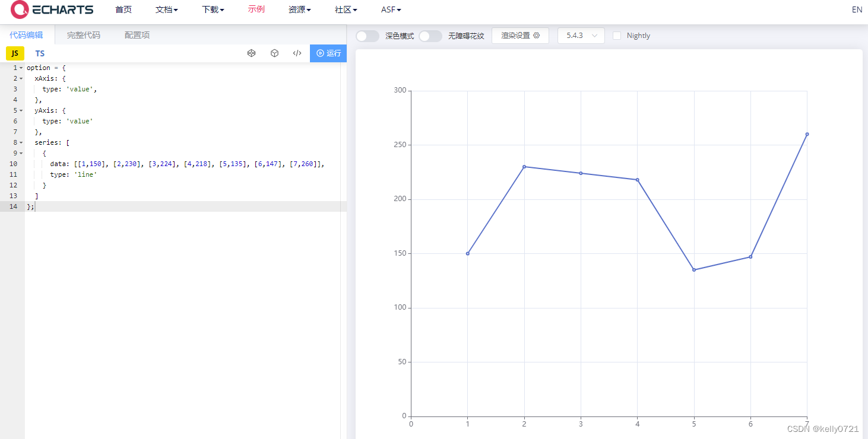Viewport: 868px width, 439px height.
Task: Click line number 14 in gutter
Action: click(x=13, y=206)
